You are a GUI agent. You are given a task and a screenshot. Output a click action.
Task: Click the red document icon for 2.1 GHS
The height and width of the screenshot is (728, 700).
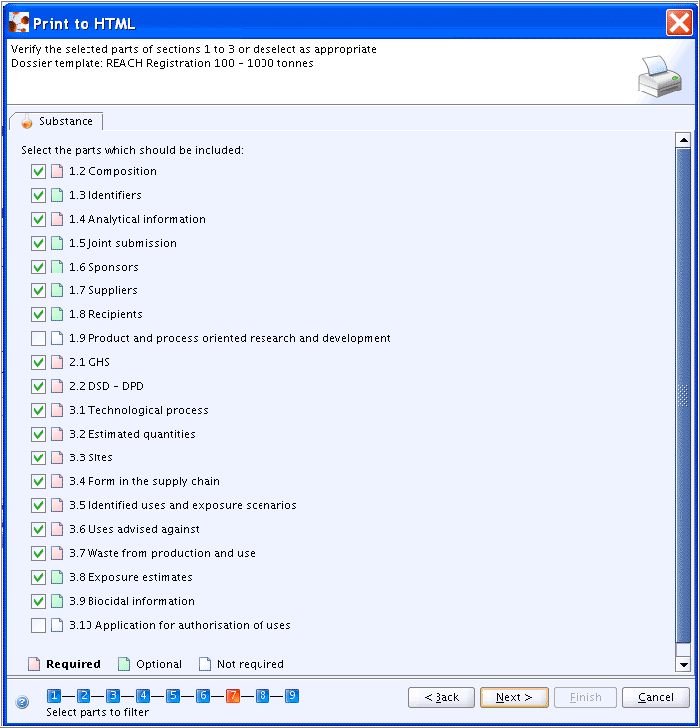point(57,362)
